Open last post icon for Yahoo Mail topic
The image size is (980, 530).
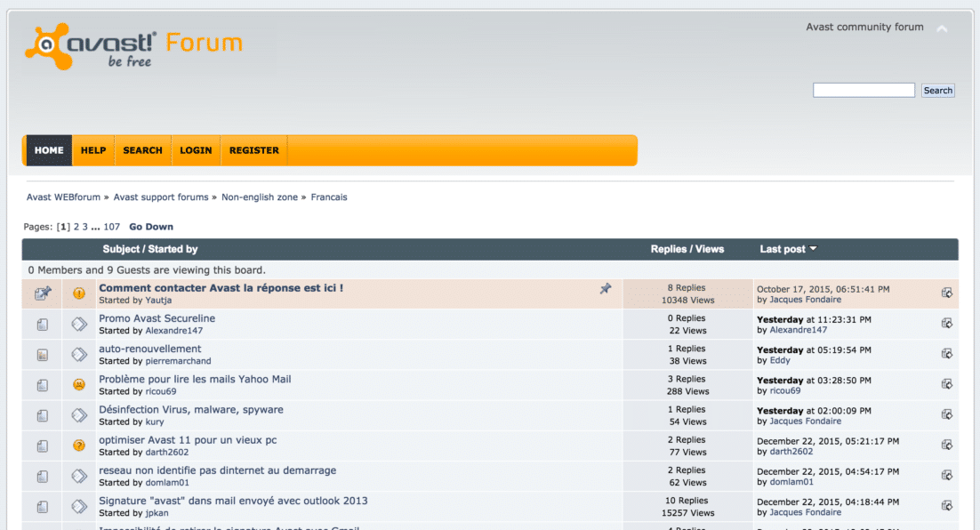pos(947,384)
